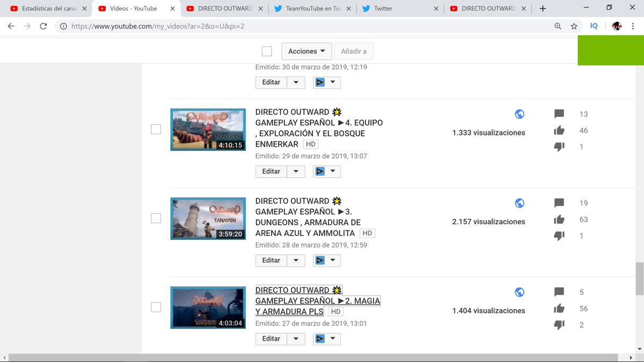Expand Editar arrow under 29 de marzo video
The height and width of the screenshot is (362, 644).
pos(296,172)
